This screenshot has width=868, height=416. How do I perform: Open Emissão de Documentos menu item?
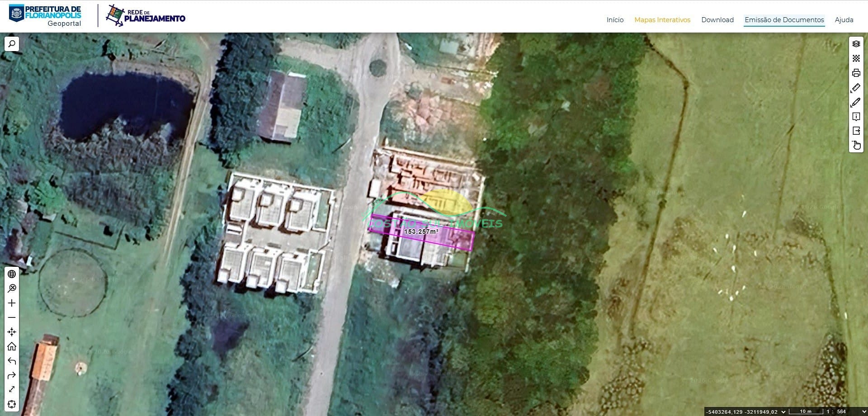point(784,20)
